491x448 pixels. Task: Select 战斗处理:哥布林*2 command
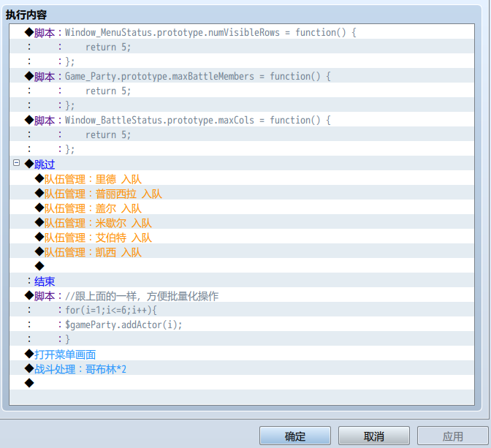pyautogui.click(x=242, y=368)
